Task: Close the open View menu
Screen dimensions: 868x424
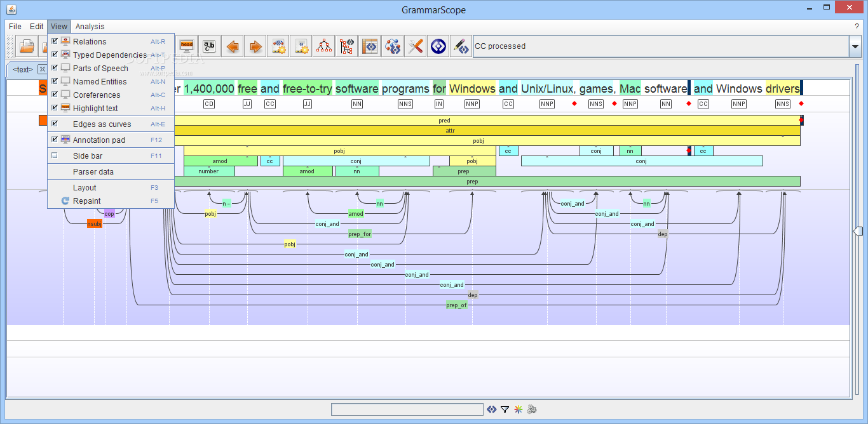Action: (x=59, y=27)
